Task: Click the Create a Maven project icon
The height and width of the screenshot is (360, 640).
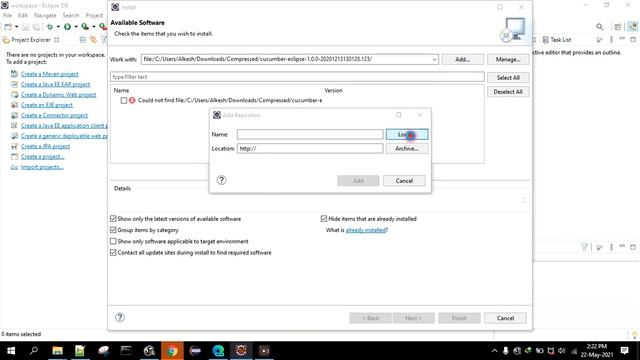Action: click(14, 74)
